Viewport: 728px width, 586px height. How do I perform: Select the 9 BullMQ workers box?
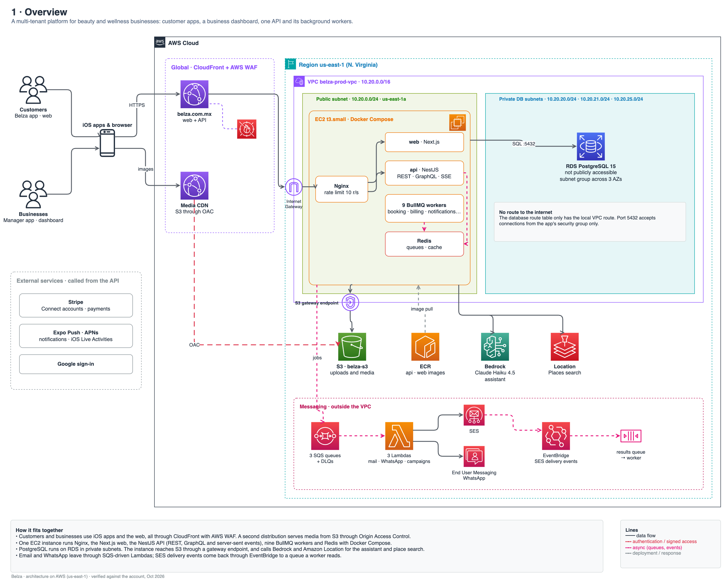tap(425, 208)
